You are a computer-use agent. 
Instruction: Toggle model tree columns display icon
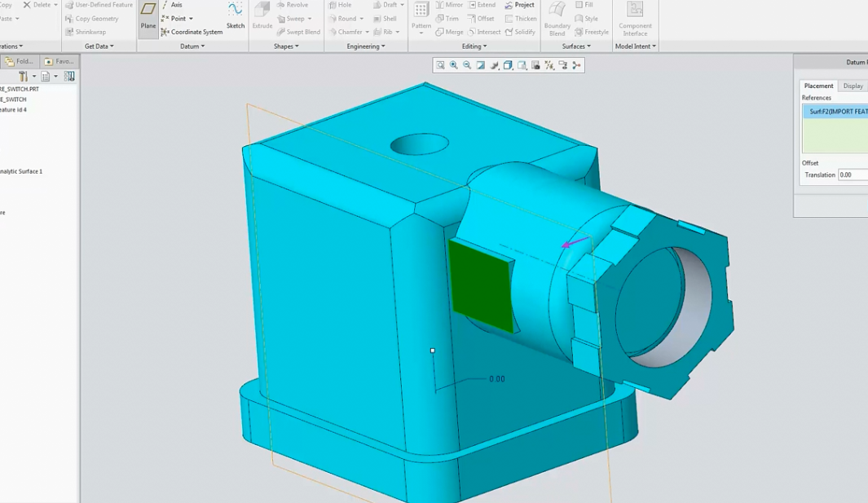[69, 76]
